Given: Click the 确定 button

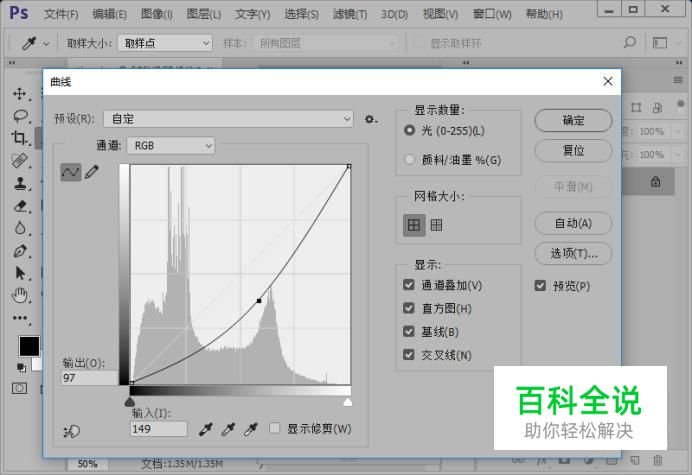Looking at the screenshot, I should coord(573,120).
